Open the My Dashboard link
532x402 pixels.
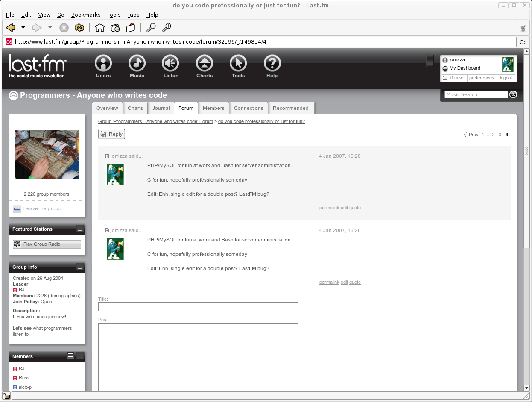465,68
